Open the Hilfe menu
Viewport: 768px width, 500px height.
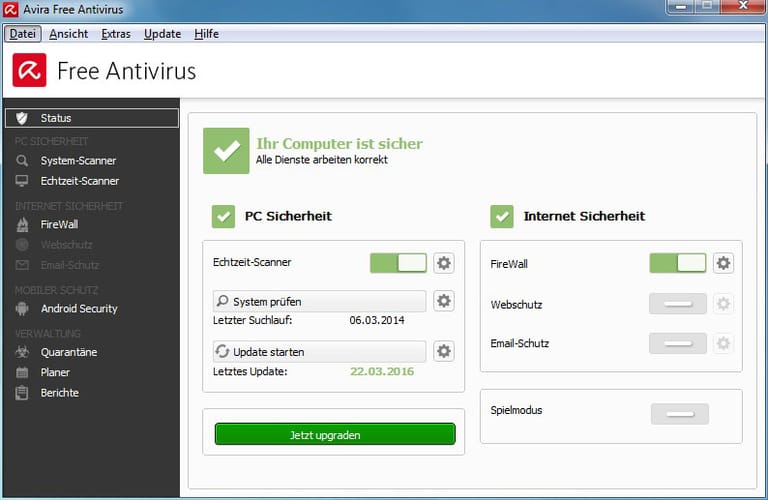[x=206, y=34]
